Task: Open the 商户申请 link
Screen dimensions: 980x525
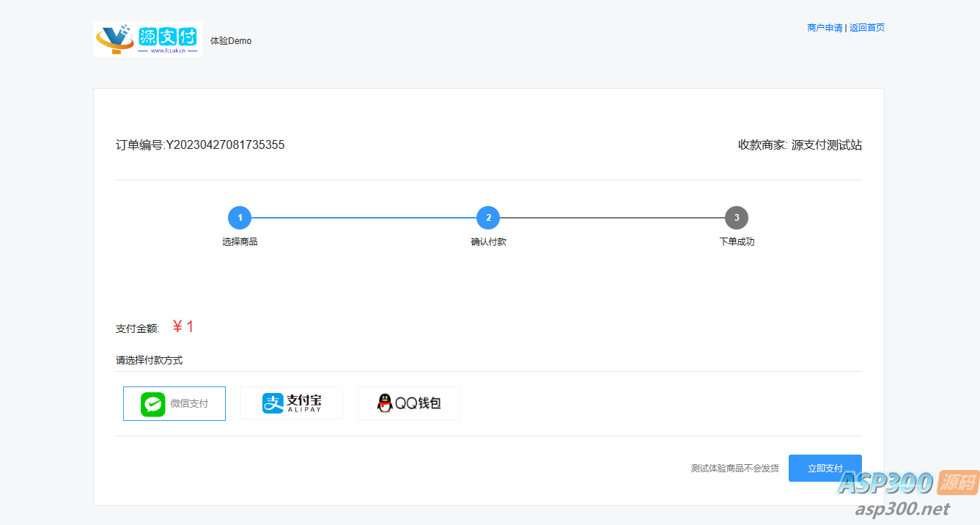Action: click(825, 28)
